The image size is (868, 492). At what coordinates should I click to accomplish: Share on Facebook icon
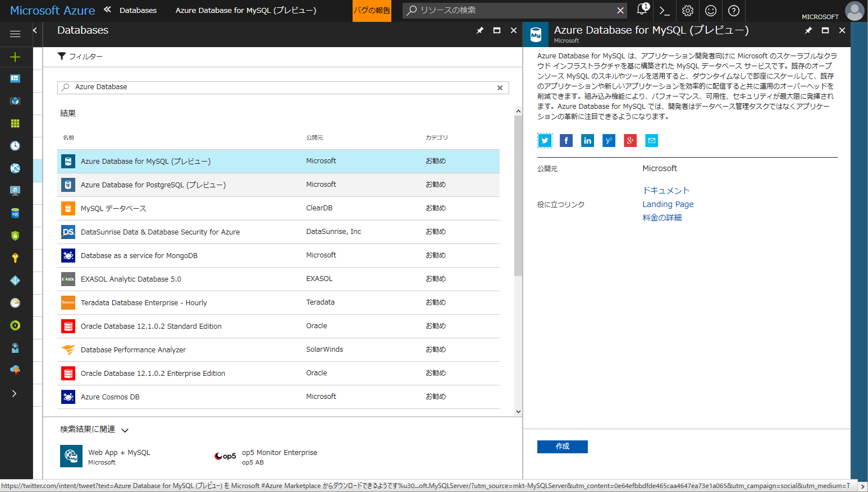(566, 141)
